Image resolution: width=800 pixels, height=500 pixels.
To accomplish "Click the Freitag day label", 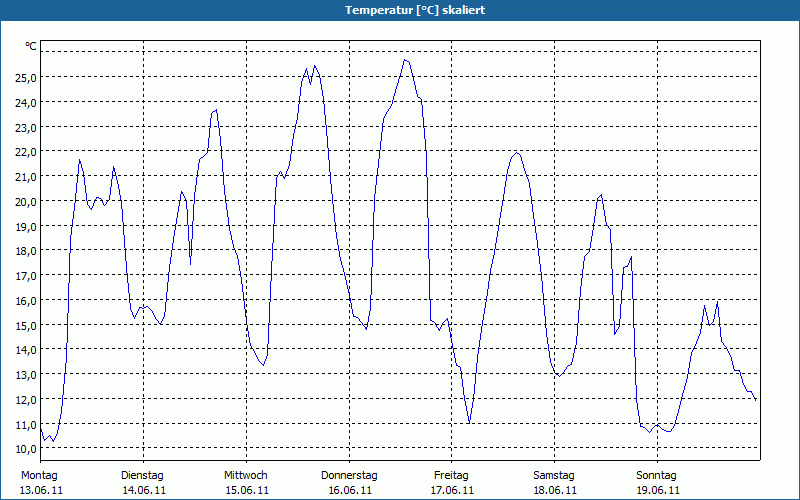I will [x=452, y=476].
